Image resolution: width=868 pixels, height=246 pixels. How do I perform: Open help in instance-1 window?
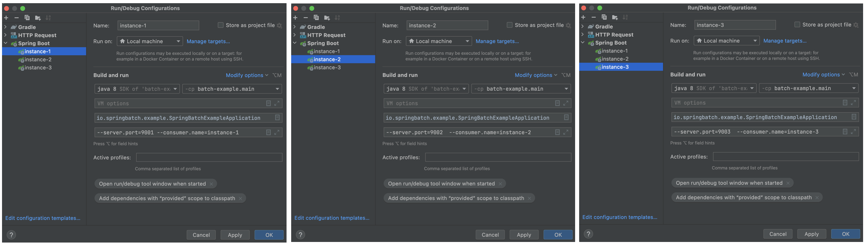click(x=12, y=235)
